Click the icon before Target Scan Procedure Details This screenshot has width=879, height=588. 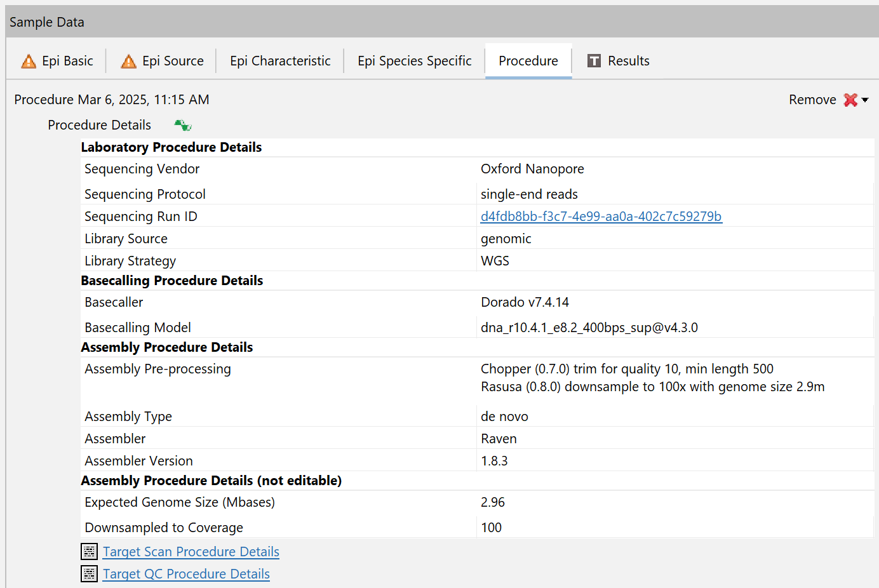pyautogui.click(x=90, y=552)
